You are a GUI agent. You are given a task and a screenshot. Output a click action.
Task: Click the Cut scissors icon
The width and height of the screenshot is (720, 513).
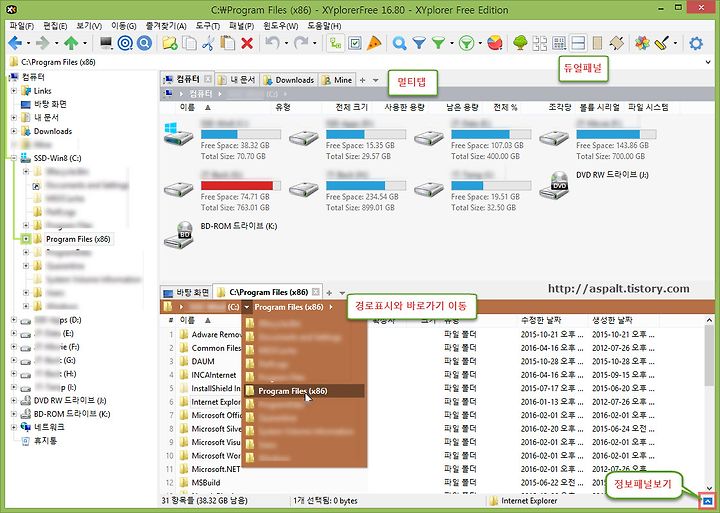coord(208,44)
